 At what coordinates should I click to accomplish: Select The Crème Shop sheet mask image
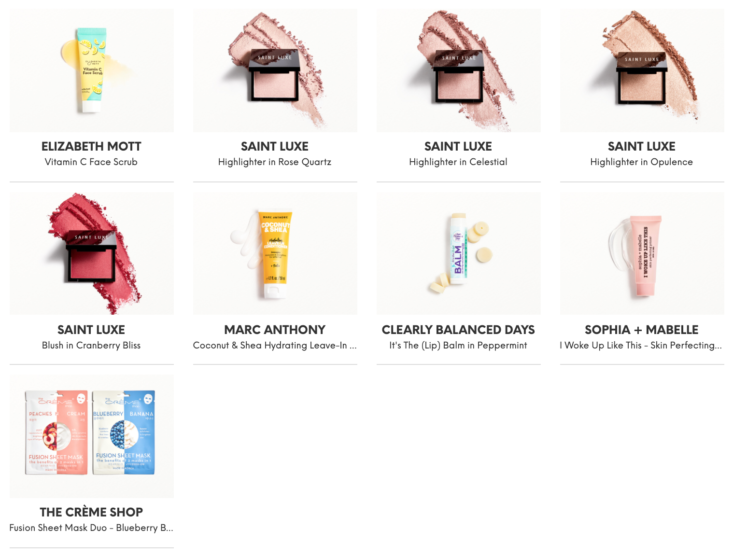click(92, 436)
